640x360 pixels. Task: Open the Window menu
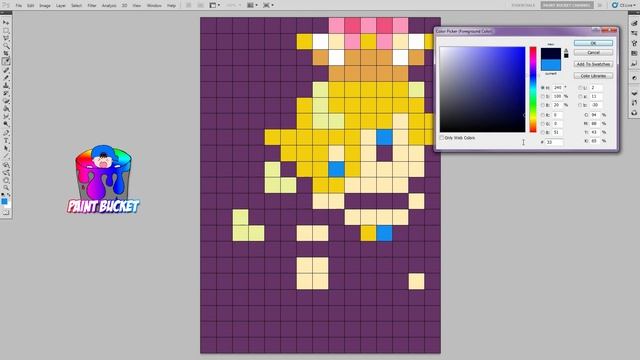154,6
